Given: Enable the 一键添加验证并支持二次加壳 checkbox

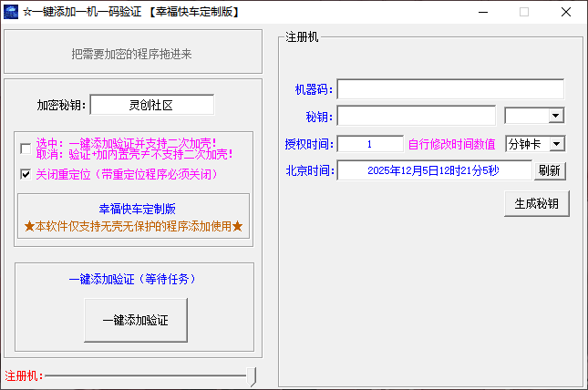Looking at the screenshot, I should pos(26,149).
